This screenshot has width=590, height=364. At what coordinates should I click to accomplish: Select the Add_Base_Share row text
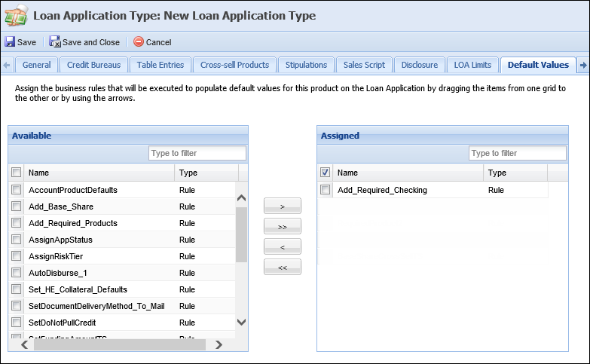tap(61, 206)
